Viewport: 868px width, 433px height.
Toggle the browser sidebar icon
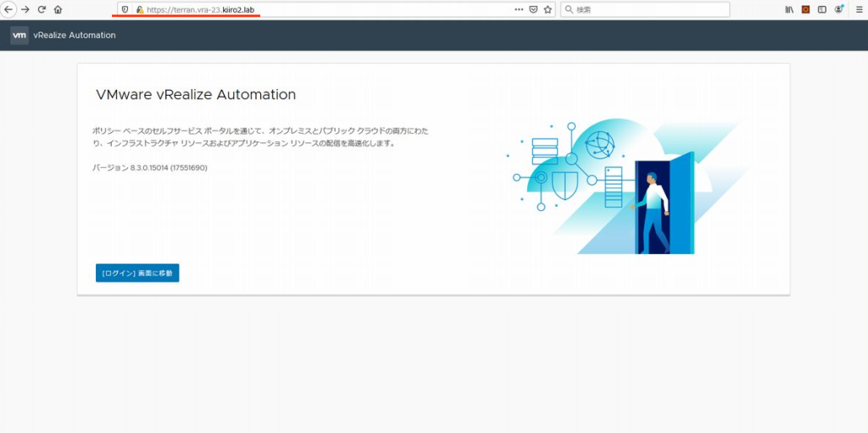(x=822, y=9)
